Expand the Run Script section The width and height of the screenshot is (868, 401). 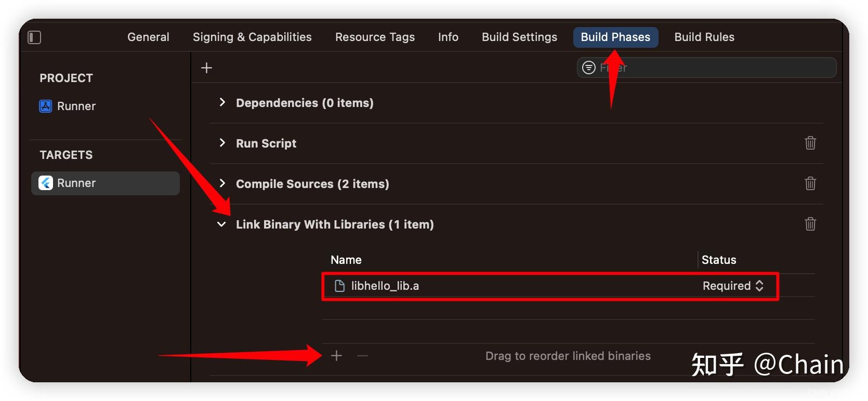(x=222, y=143)
